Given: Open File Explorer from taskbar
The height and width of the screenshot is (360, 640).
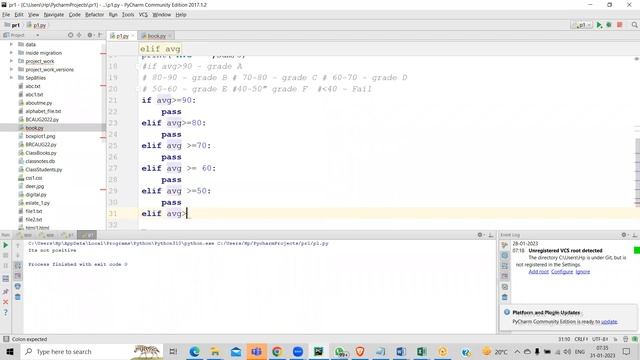Looking at the screenshot, I should tap(215, 351).
